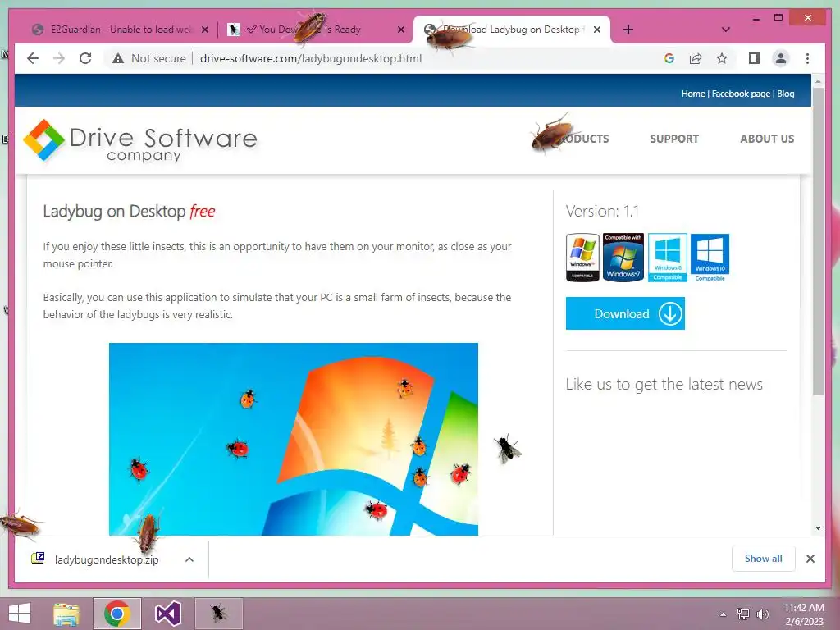Click the taskbar clock showing 11:42 AM
Viewport: 840px width, 630px height.
point(804,614)
